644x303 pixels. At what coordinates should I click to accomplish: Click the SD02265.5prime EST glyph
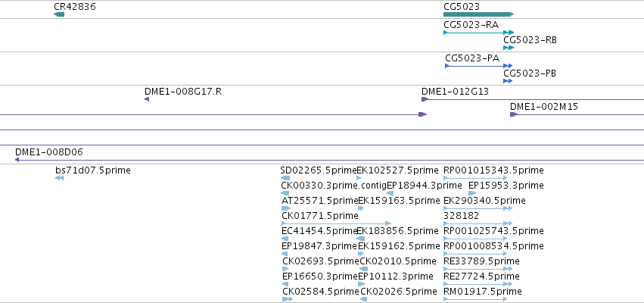coord(285,178)
